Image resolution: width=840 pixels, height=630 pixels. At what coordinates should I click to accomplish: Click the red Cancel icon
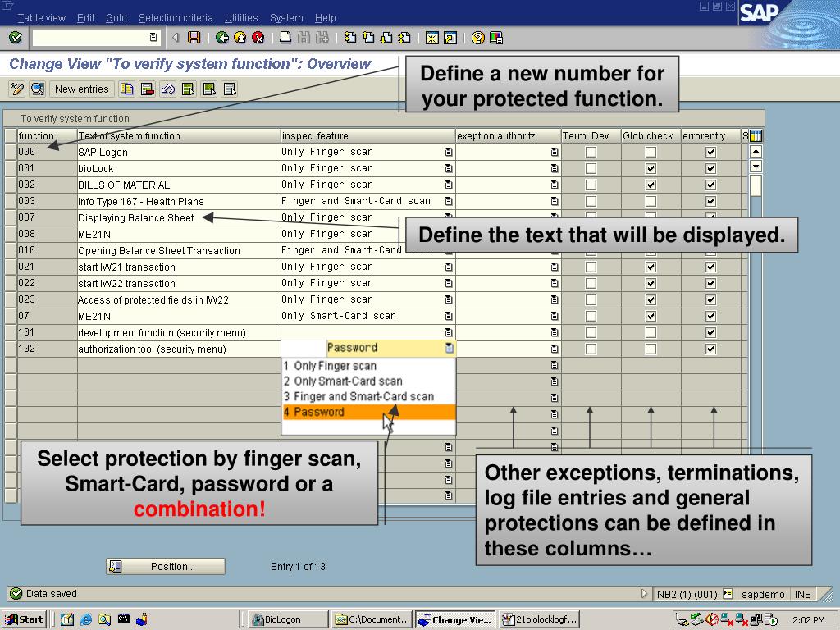258,38
